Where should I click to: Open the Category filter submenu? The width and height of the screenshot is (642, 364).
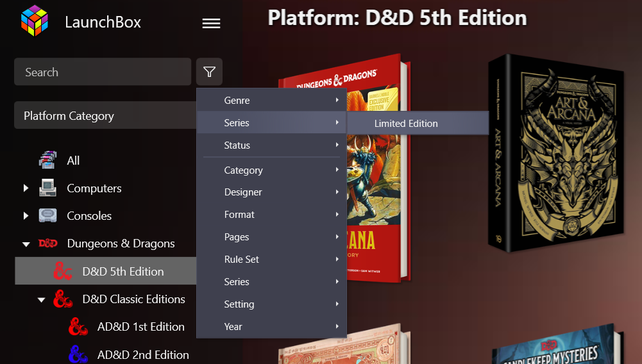coord(271,170)
